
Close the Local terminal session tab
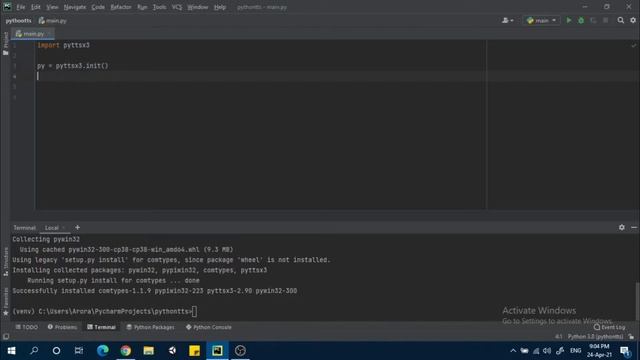coord(64,228)
